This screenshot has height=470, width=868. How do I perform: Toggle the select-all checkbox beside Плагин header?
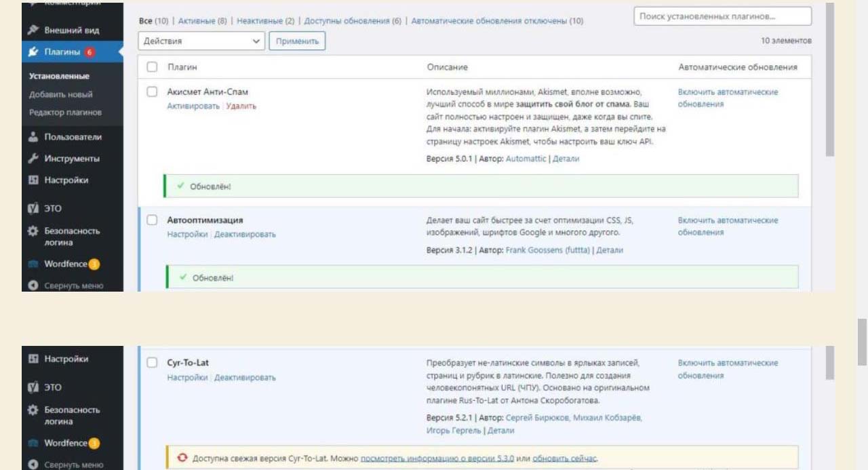click(x=153, y=67)
